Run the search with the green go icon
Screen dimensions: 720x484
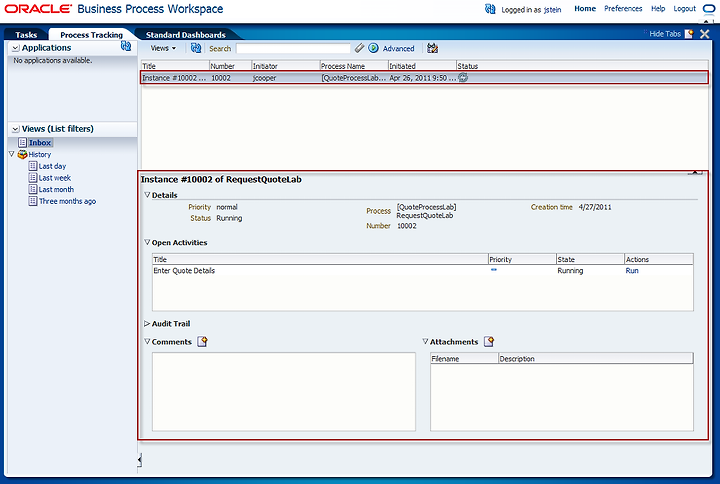tap(373, 48)
